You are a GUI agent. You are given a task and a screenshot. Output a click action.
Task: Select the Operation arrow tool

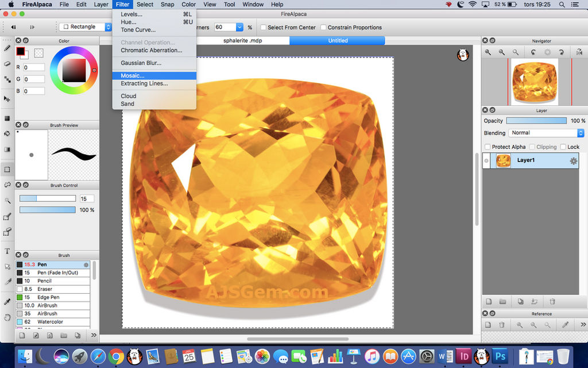(7, 267)
